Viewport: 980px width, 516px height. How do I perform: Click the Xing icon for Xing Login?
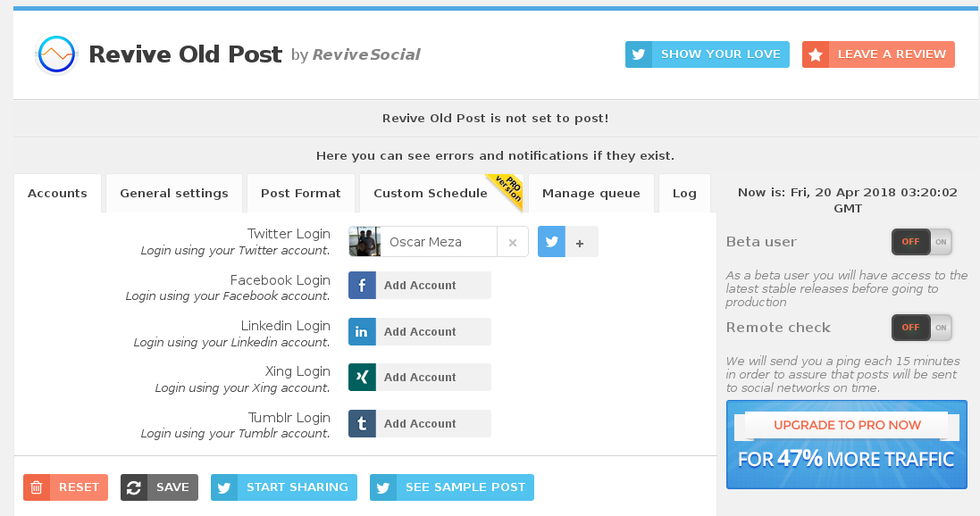click(x=362, y=378)
